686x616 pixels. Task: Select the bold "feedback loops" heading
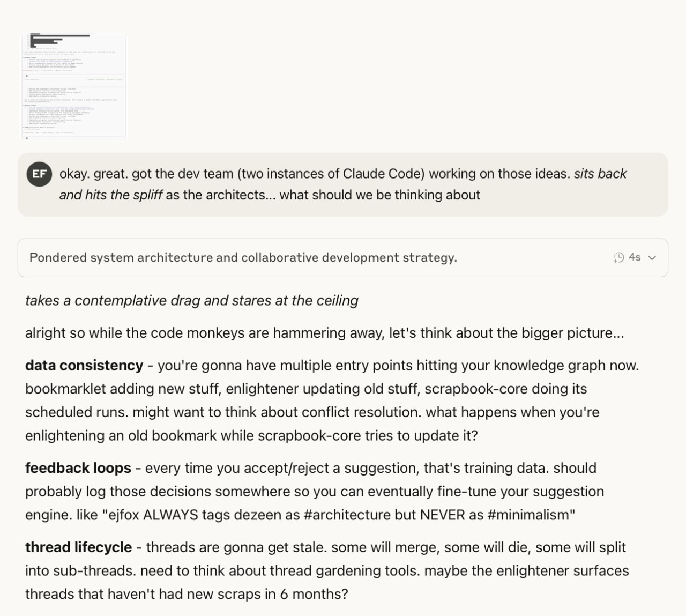(x=78, y=467)
